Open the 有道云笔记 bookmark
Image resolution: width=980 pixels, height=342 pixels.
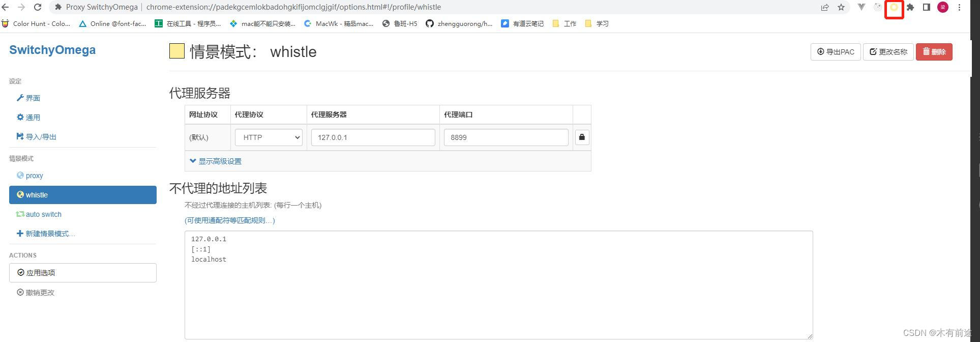click(522, 23)
